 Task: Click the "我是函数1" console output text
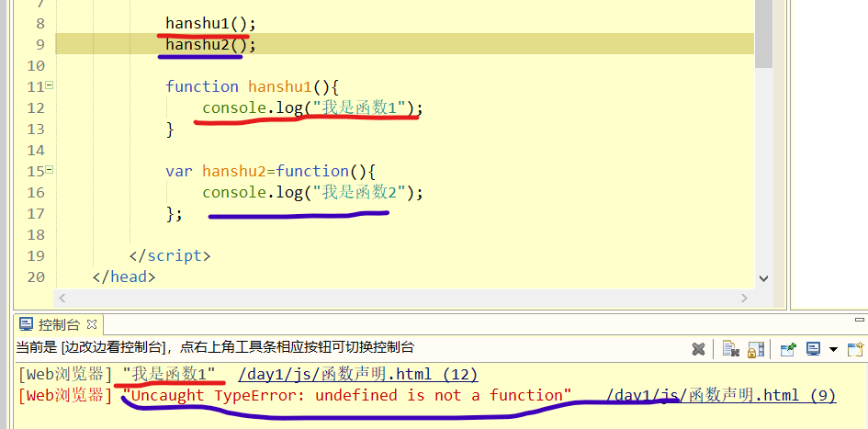tap(169, 374)
